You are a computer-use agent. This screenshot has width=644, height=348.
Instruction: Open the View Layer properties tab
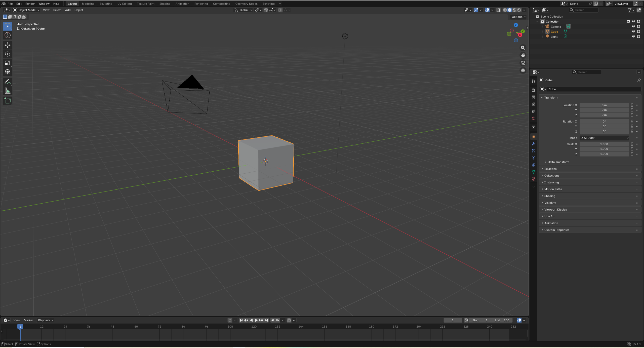(534, 104)
